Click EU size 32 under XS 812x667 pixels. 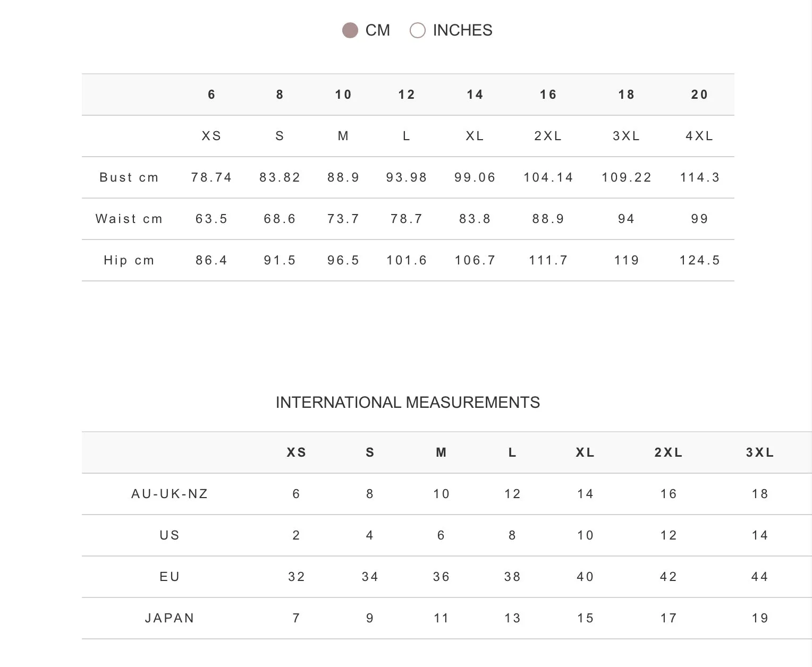click(297, 577)
